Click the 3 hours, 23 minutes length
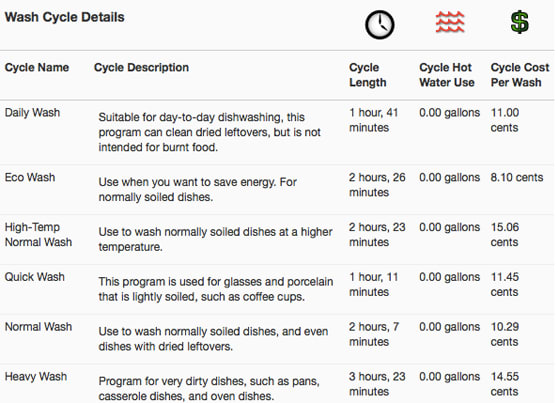Screen dimensions: 559x403 [x=377, y=384]
